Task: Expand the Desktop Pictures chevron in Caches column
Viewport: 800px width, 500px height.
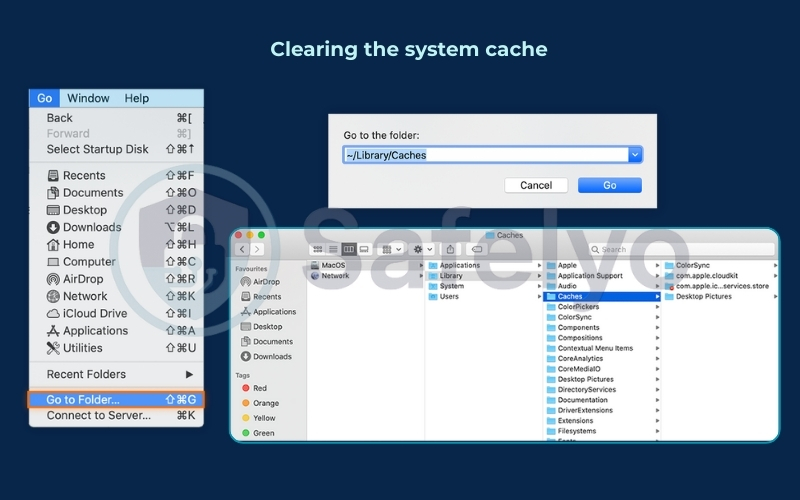Action: (657, 379)
